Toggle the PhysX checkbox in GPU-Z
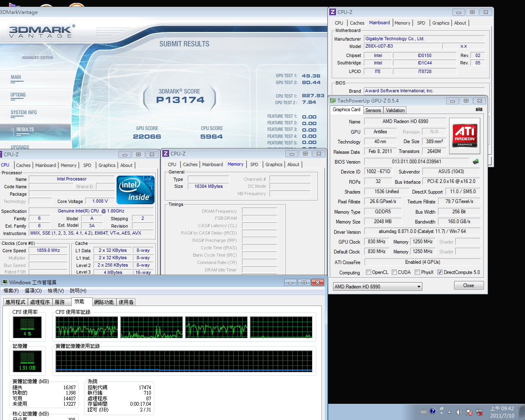 pos(417,272)
